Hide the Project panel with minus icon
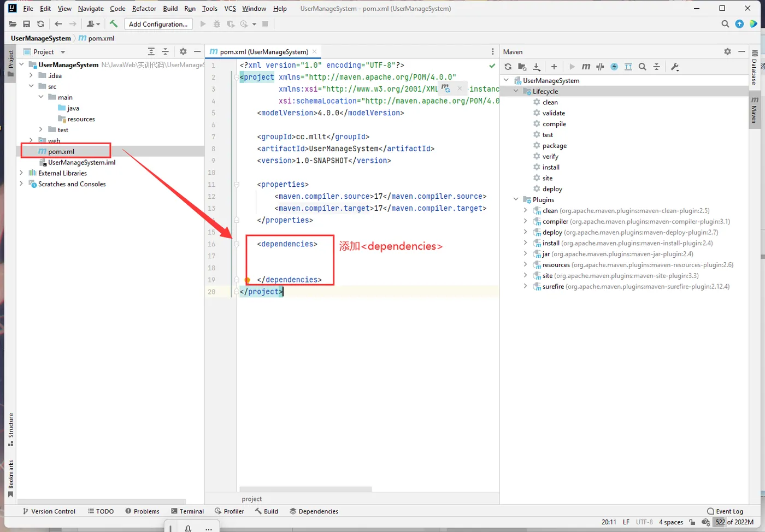Screen dimensions: 765x532 click(197, 51)
